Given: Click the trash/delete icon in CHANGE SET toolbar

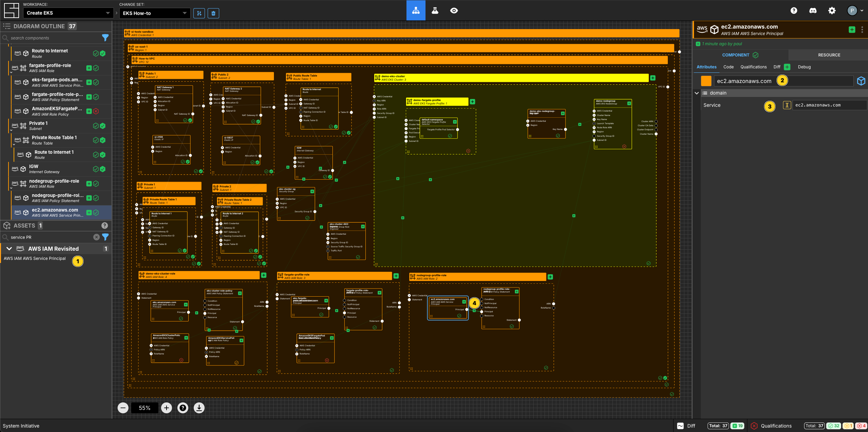Looking at the screenshot, I should [x=213, y=13].
